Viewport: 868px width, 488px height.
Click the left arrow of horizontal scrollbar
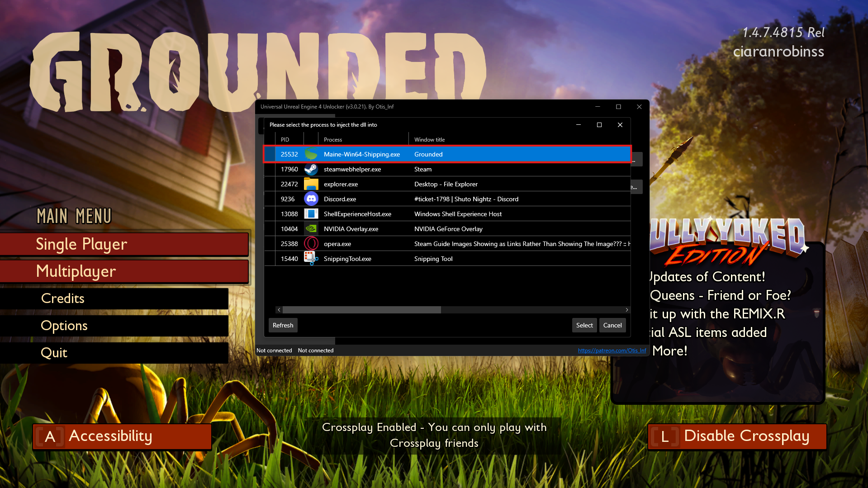pyautogui.click(x=279, y=310)
